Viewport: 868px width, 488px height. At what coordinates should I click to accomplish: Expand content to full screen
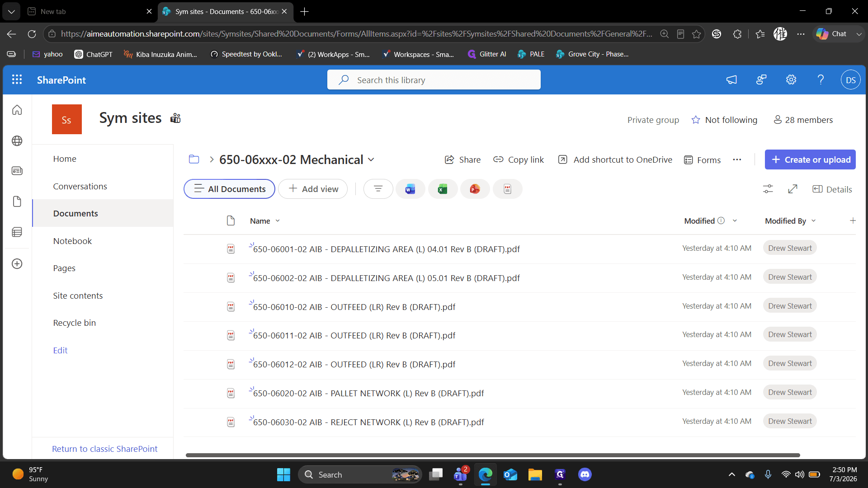(793, 189)
